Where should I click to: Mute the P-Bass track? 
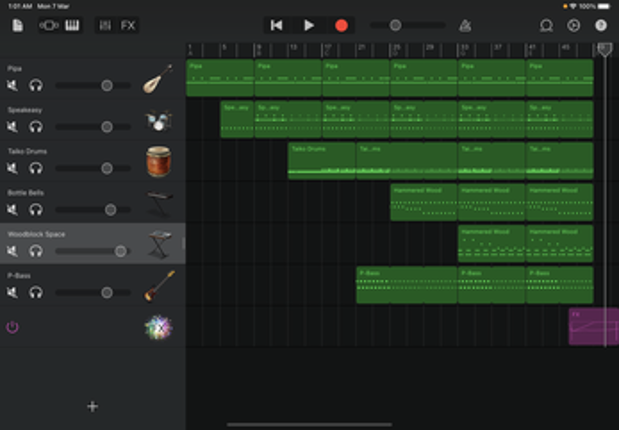coord(13,292)
